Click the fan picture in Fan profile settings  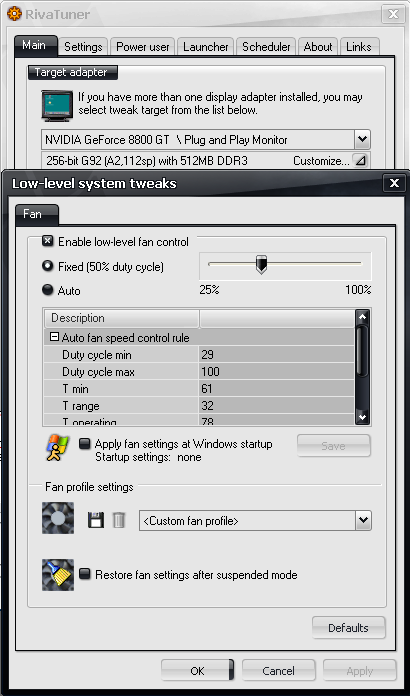click(58, 518)
